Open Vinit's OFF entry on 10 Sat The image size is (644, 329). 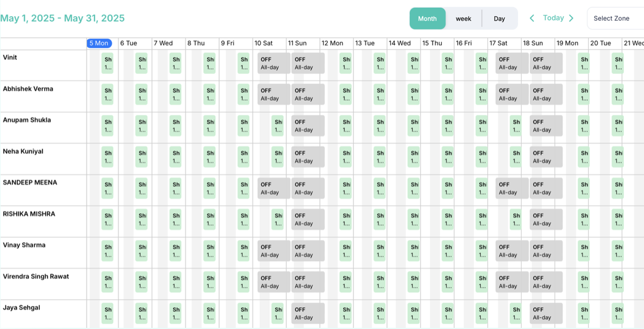click(273, 63)
